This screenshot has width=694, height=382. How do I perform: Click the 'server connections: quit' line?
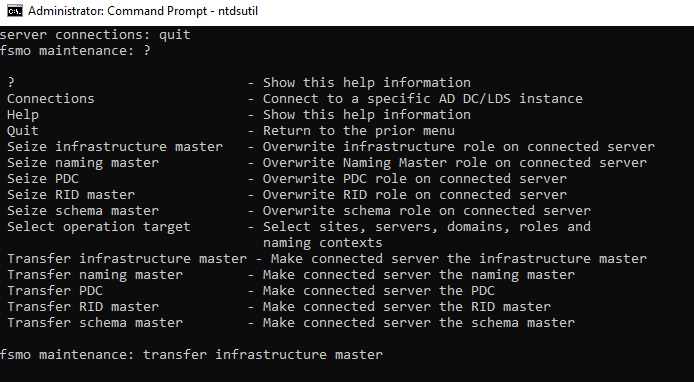(x=95, y=35)
